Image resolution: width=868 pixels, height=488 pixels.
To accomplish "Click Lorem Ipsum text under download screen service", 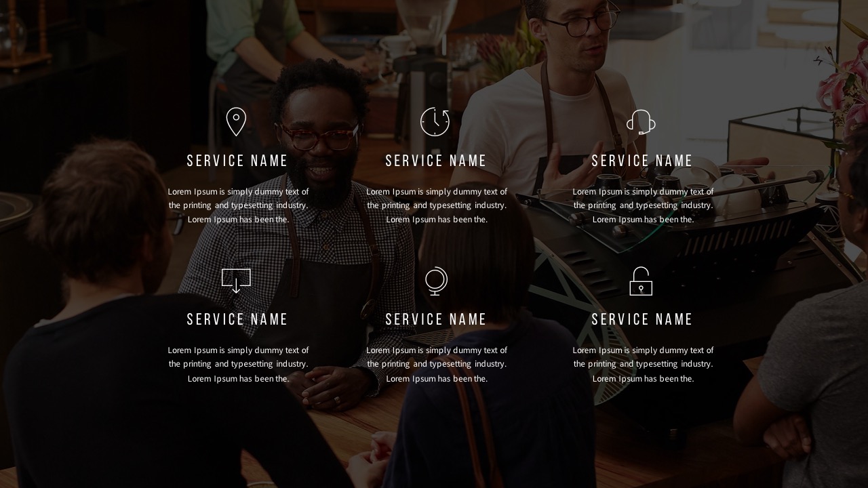I will 238,364.
